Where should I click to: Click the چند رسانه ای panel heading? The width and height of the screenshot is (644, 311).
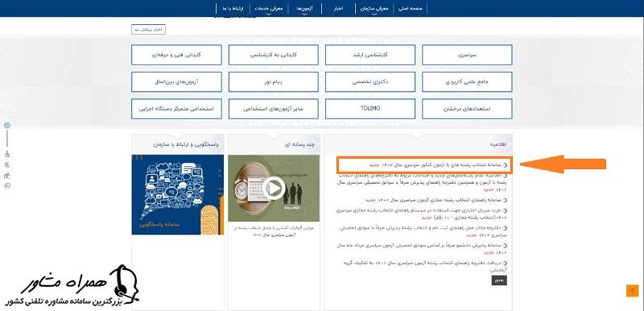(x=299, y=144)
